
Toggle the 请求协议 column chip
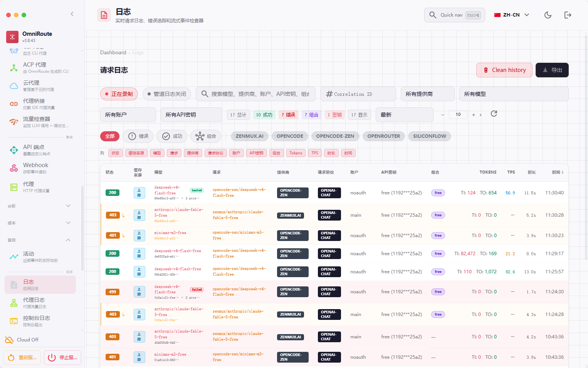coord(215,153)
